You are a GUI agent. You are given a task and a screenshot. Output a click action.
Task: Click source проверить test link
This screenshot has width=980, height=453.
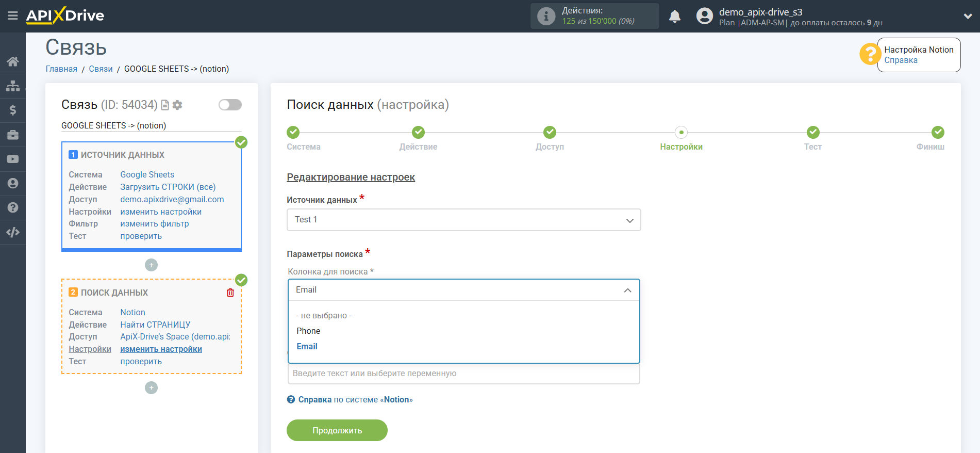coord(141,236)
